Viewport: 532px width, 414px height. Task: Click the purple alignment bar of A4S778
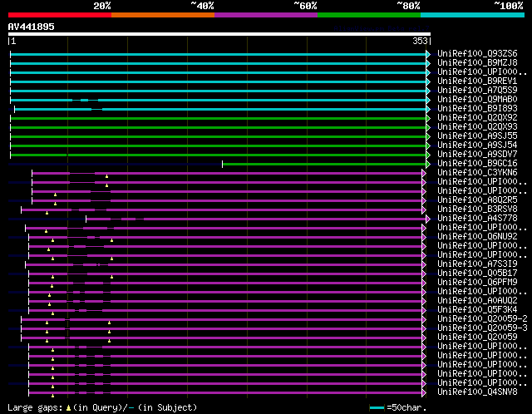tap(256, 219)
